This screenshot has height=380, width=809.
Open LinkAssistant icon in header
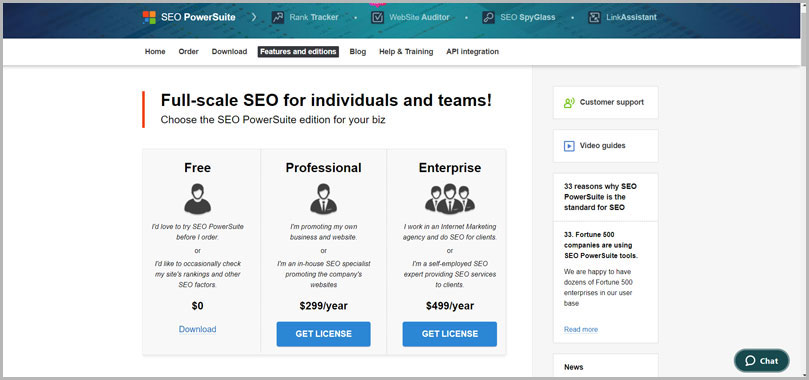tap(594, 18)
